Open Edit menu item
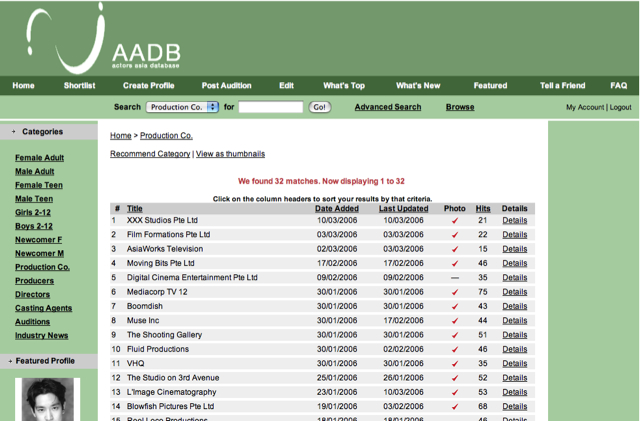640x421 pixels. point(287,85)
